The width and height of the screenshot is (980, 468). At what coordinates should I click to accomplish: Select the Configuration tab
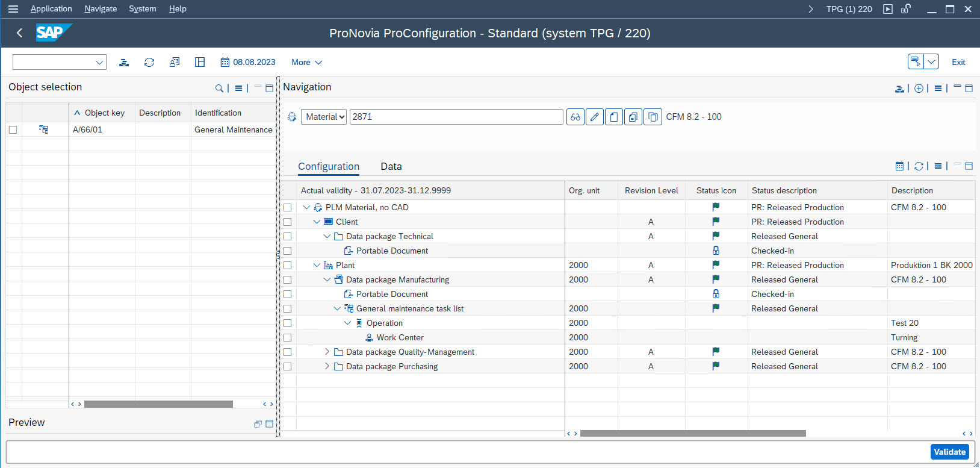pyautogui.click(x=329, y=166)
